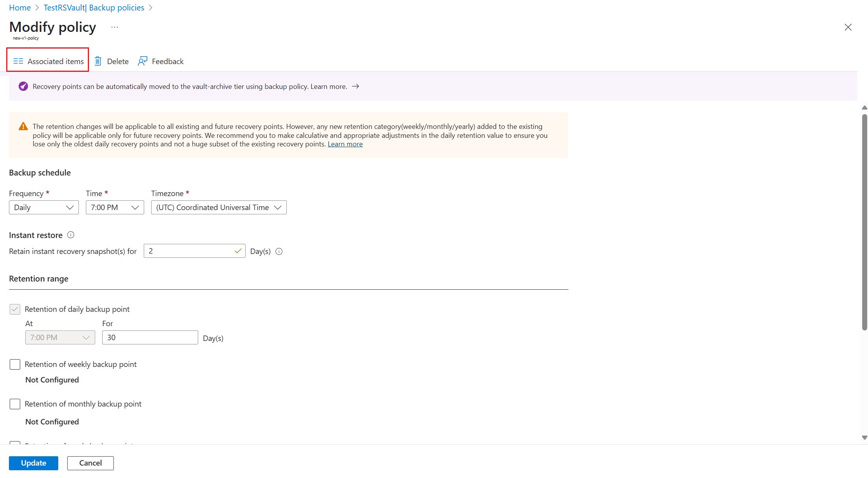Screen dimensions: 868x478
Task: Click the Update button
Action: tap(33, 463)
